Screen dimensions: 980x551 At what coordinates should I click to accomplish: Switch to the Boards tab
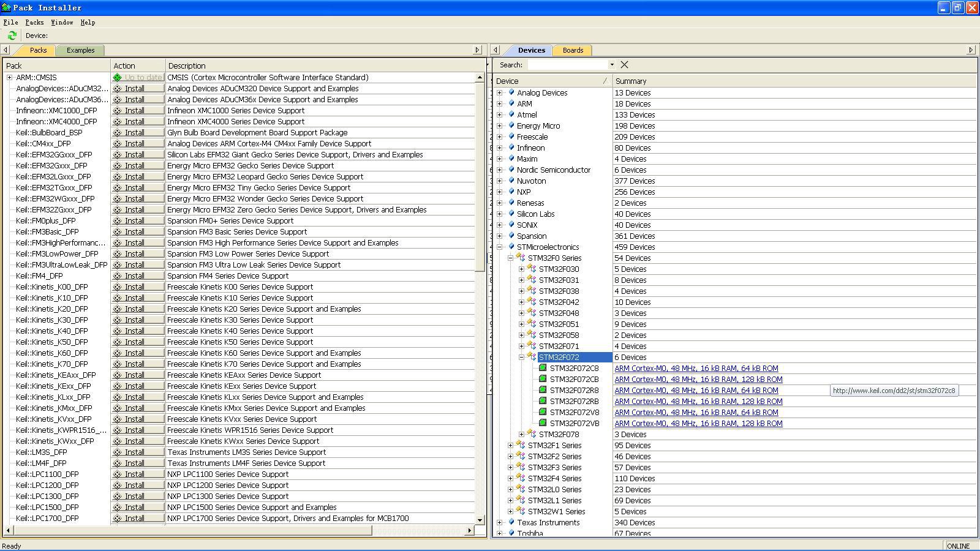[x=573, y=50]
